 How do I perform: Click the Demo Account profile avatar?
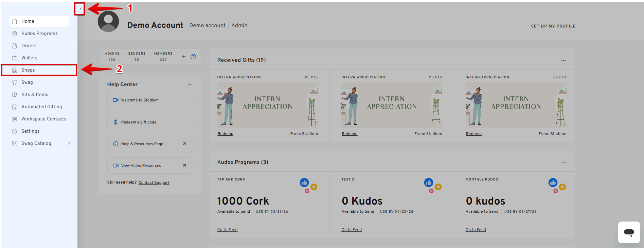click(x=108, y=22)
